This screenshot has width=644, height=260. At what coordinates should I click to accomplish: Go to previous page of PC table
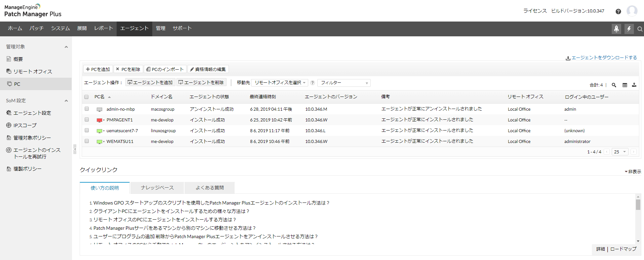(x=607, y=152)
